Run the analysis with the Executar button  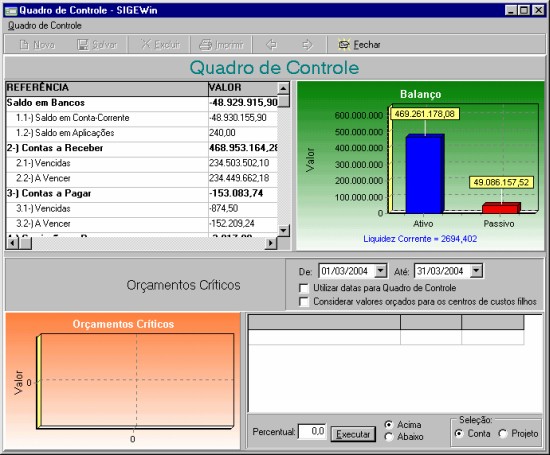tap(353, 434)
